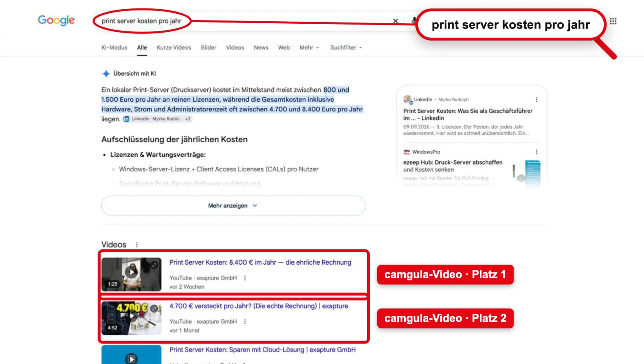Click the LinkedIn profile avatar icon
This screenshot has height=364, width=644.
point(408,99)
